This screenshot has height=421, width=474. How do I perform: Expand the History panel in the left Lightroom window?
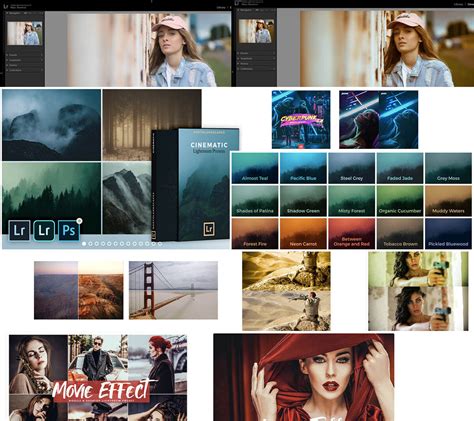25,65
